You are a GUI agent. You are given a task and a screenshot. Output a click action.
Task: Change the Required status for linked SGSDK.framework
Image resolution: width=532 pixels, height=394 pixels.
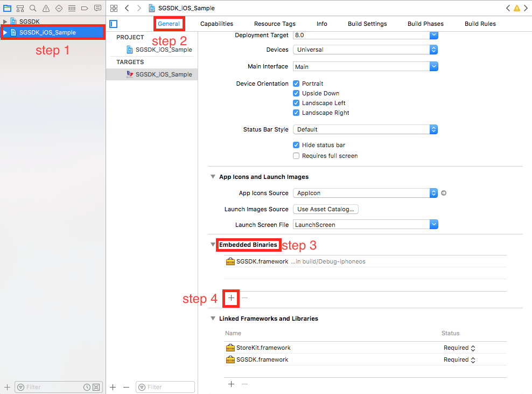(x=459, y=360)
